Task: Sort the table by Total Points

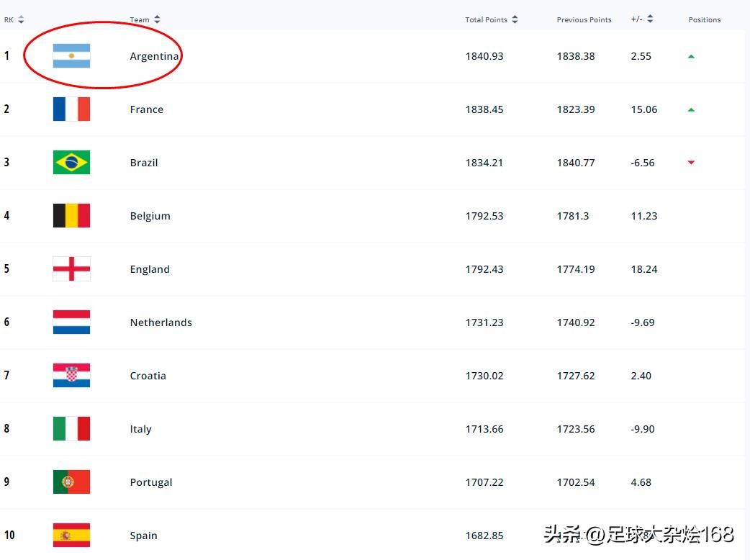Action: (x=513, y=19)
